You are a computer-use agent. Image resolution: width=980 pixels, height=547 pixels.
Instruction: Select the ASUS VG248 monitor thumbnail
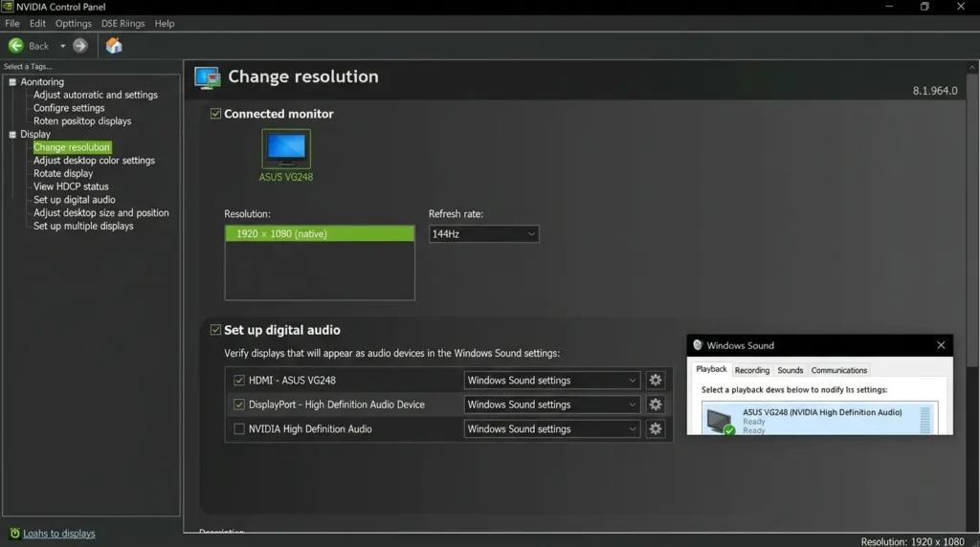coord(286,148)
